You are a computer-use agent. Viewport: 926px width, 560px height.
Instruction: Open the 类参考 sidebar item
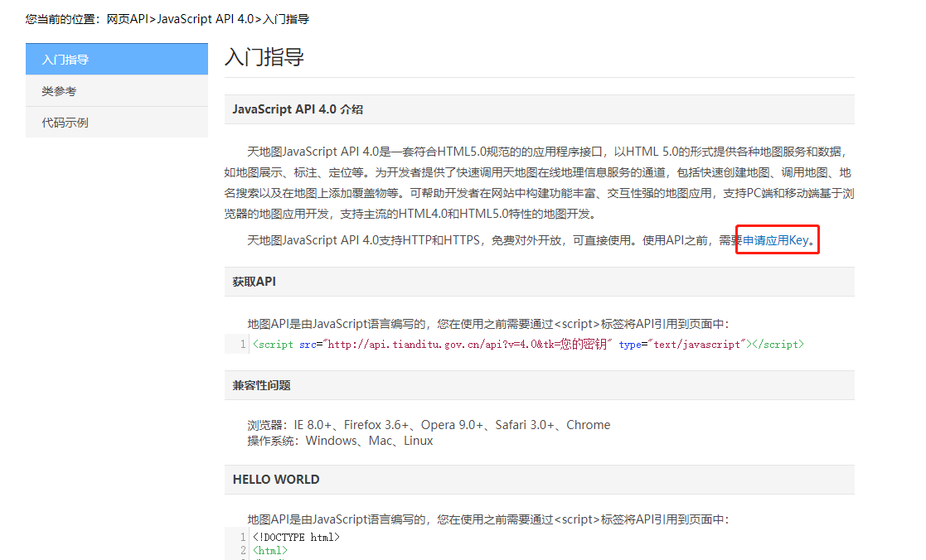click(116, 91)
